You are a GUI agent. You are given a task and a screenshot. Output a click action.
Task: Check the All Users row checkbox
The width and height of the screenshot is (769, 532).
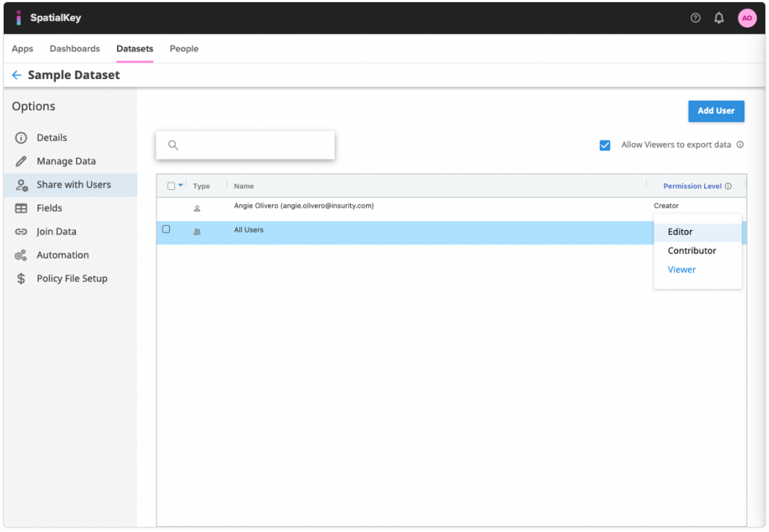[166, 229]
